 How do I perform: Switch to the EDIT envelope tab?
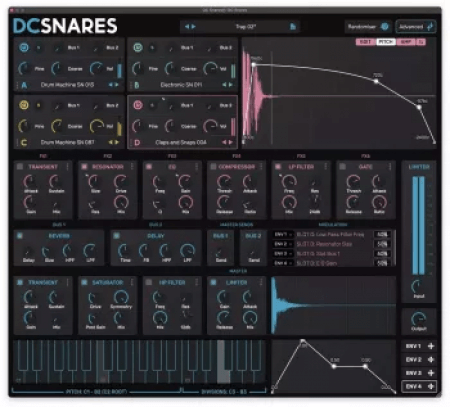click(x=365, y=42)
